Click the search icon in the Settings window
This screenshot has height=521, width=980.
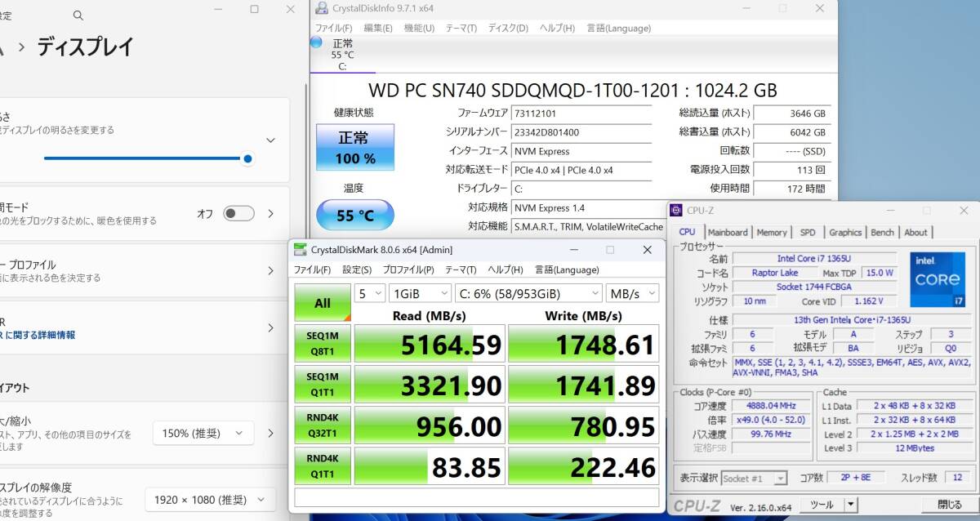[78, 15]
